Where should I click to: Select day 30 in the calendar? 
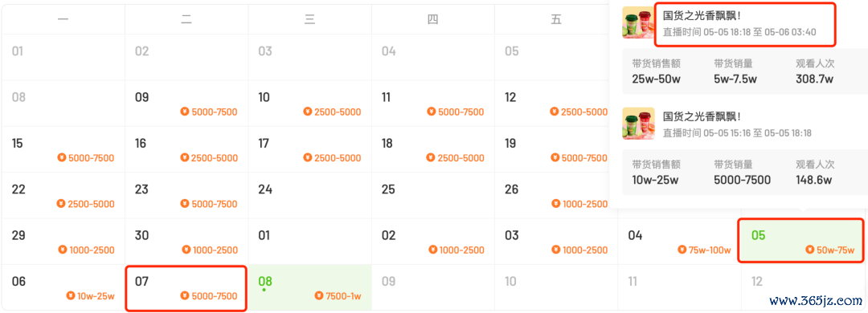click(186, 241)
